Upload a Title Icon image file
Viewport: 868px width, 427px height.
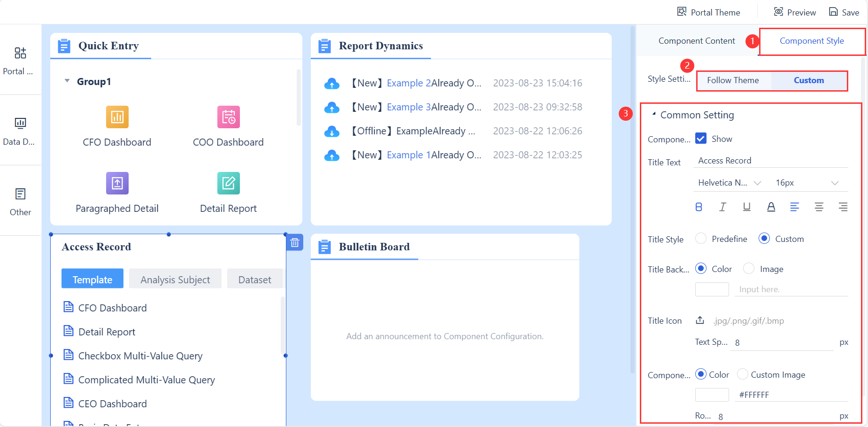point(699,320)
